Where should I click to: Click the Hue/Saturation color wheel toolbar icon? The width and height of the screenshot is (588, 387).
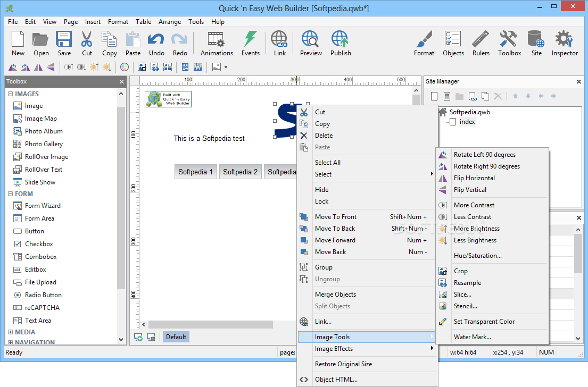point(125,68)
